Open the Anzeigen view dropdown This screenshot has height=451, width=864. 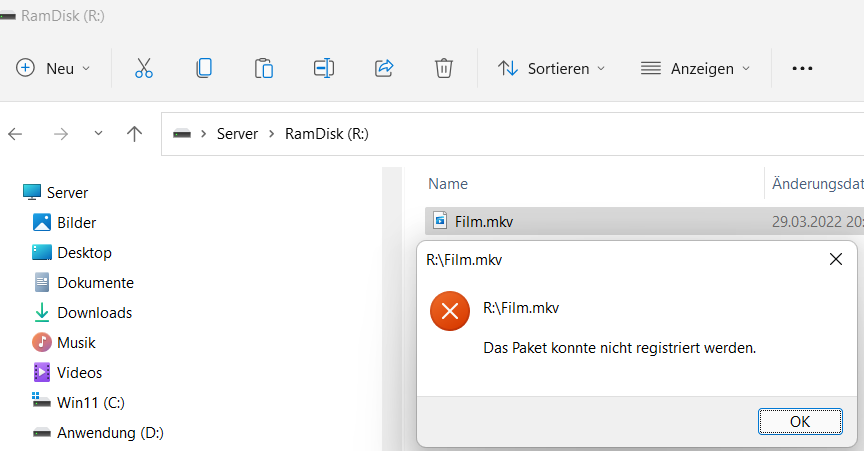(x=695, y=68)
